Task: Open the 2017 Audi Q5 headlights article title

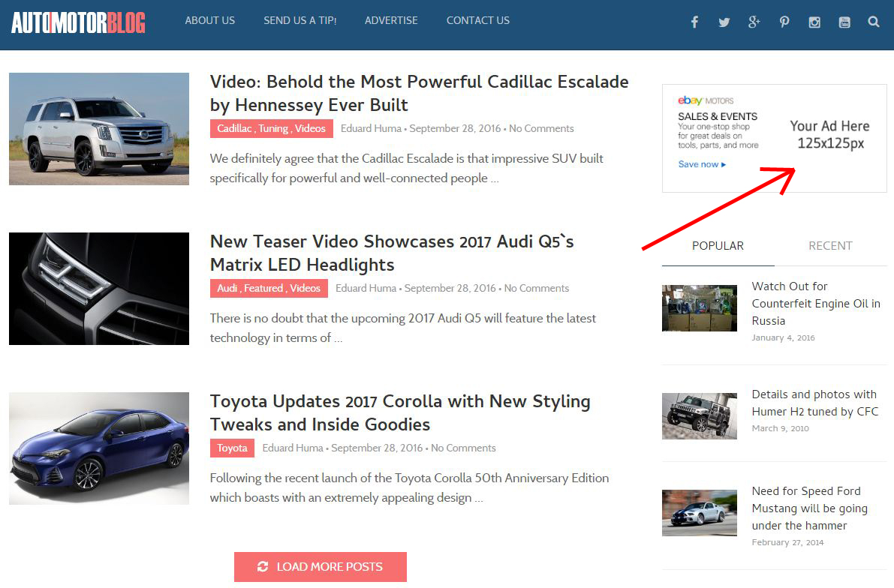Action: coord(392,253)
